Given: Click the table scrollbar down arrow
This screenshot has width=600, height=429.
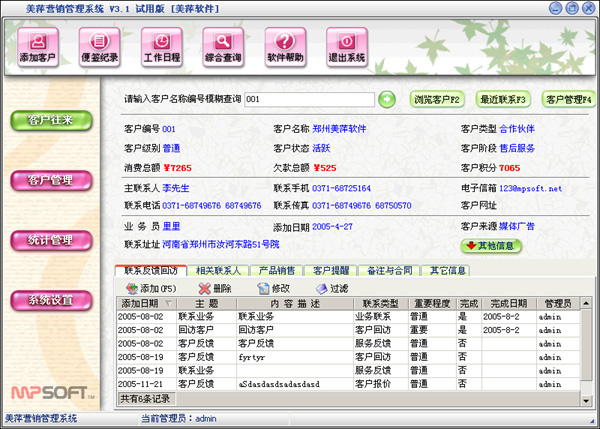Looking at the screenshot, I should point(586,401).
